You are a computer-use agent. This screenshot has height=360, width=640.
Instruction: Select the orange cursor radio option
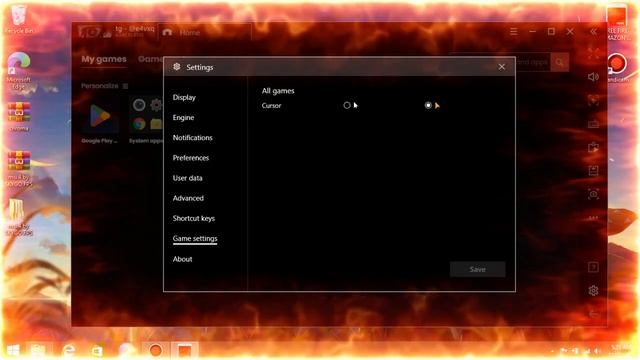click(428, 105)
